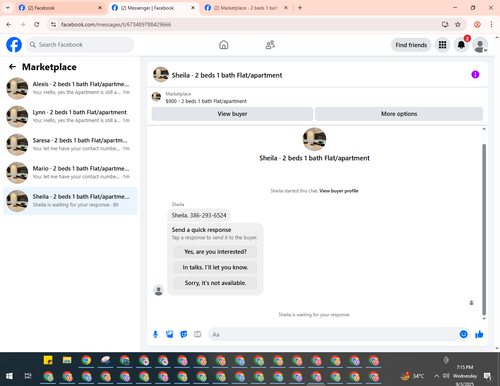
Task: Open the Mario conversation
Action: [x=70, y=173]
